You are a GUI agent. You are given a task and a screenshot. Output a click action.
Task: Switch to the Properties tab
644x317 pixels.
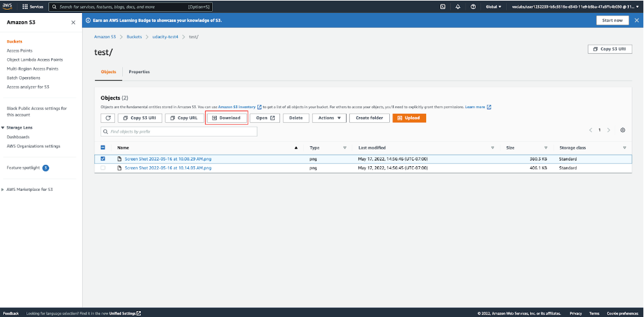(139, 72)
